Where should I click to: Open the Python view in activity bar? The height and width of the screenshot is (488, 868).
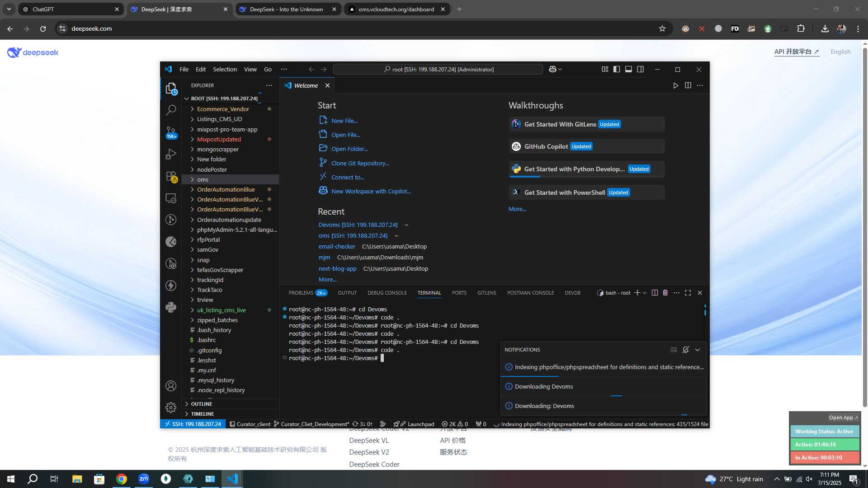171,307
